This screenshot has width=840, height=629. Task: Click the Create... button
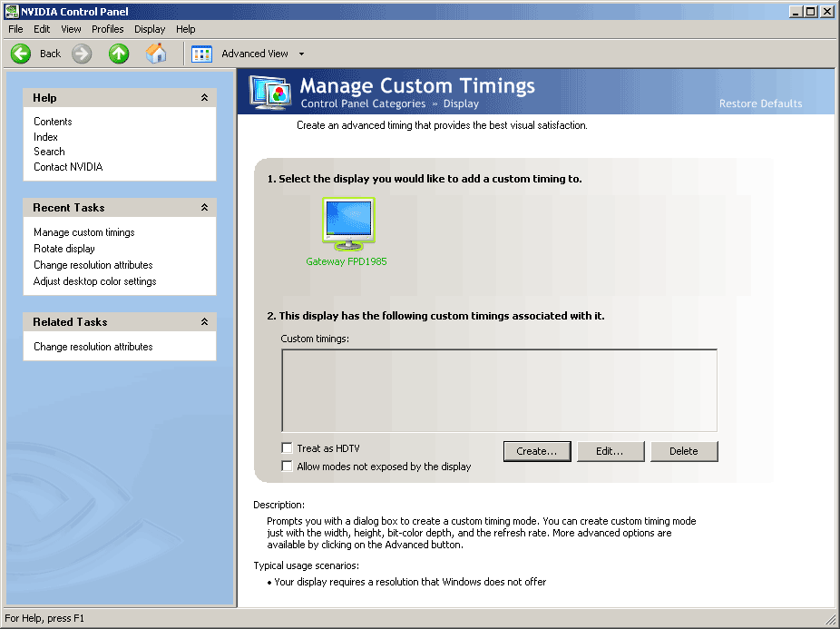click(x=537, y=451)
